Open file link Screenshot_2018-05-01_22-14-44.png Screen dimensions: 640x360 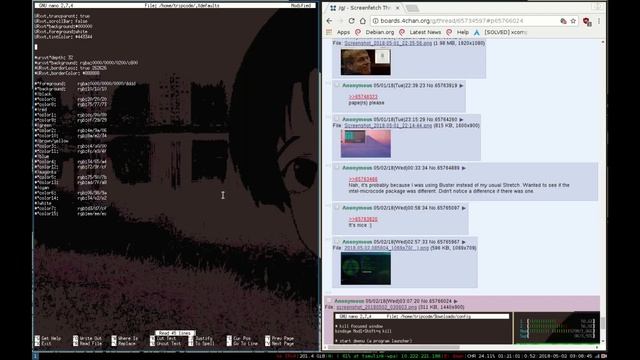point(388,125)
